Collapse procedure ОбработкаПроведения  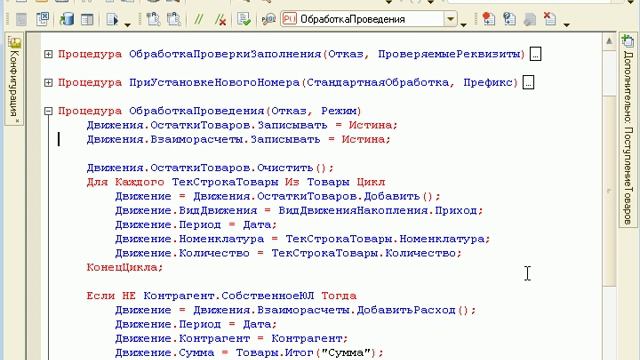pos(48,111)
